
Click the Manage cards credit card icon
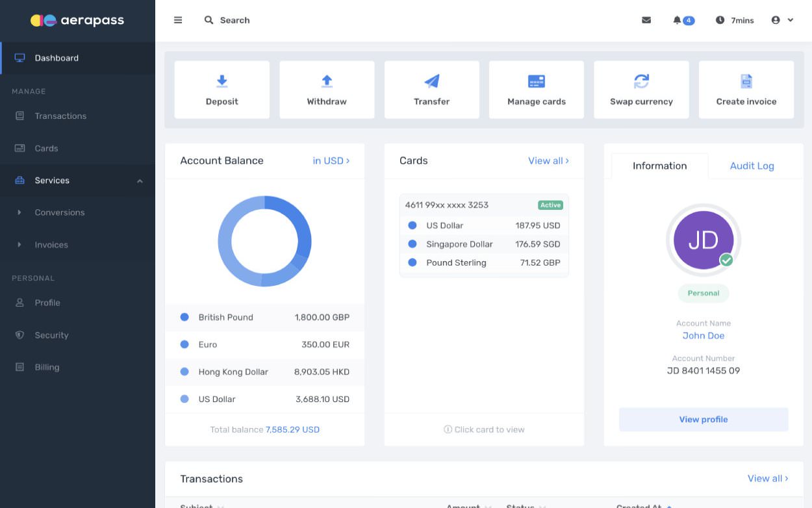537,81
